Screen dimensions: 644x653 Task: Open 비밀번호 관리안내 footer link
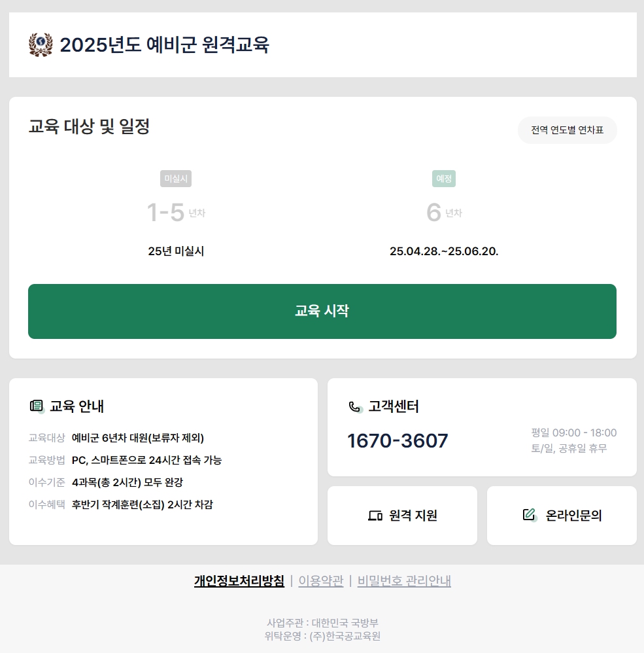coord(404,580)
